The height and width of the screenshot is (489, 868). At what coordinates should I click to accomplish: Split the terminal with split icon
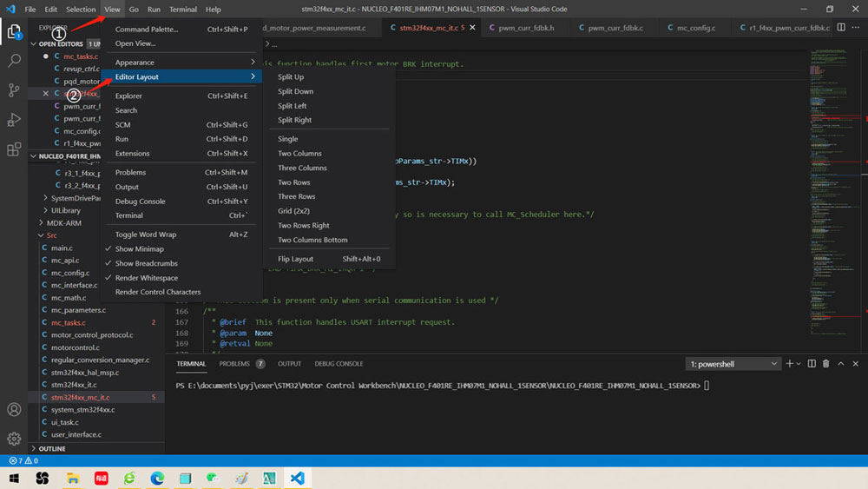[x=812, y=364]
